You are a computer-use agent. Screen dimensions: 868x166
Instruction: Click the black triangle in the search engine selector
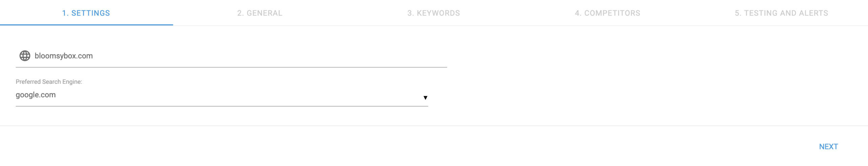[425, 98]
